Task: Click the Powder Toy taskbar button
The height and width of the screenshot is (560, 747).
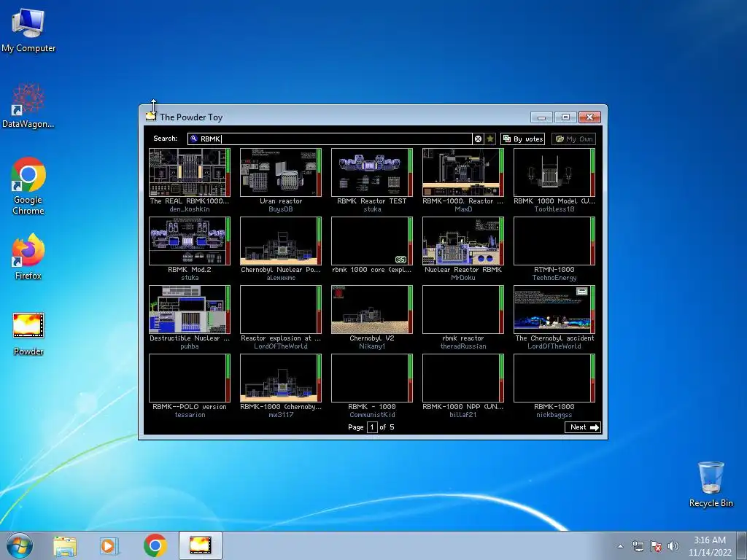Action: click(x=200, y=545)
